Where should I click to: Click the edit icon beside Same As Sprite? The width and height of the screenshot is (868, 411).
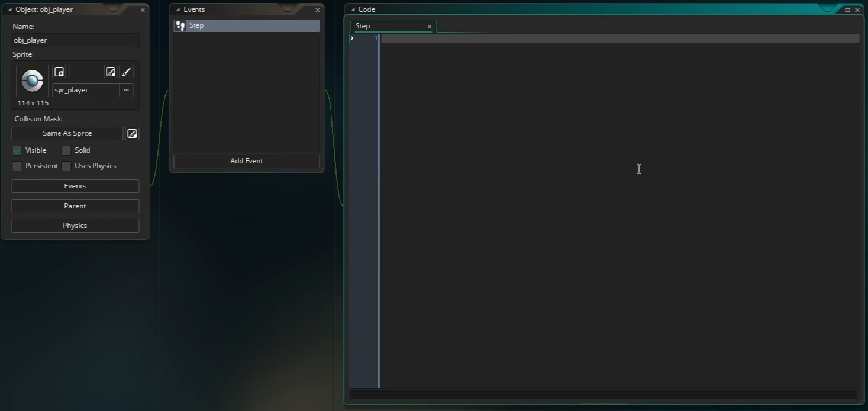tap(132, 133)
